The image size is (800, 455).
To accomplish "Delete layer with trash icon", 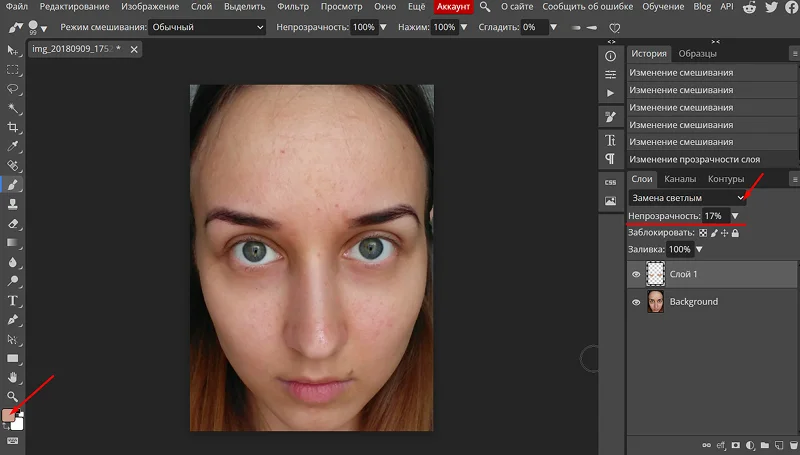I will pyautogui.click(x=794, y=445).
